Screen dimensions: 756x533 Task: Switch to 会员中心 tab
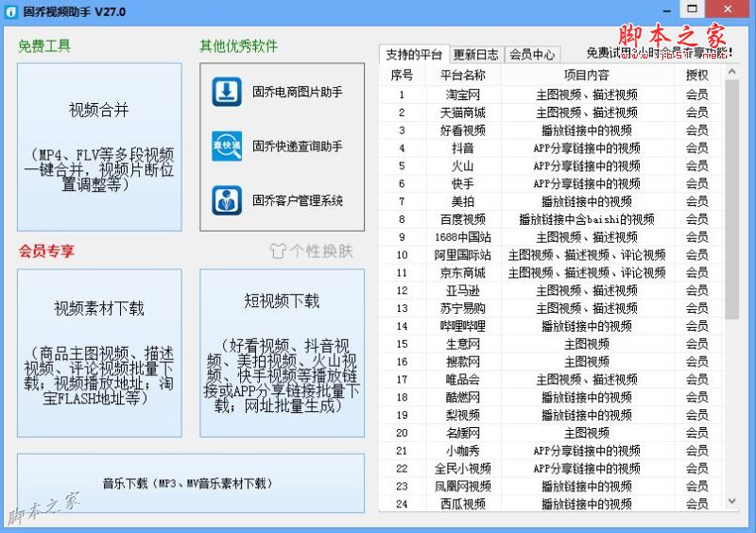pyautogui.click(x=532, y=55)
